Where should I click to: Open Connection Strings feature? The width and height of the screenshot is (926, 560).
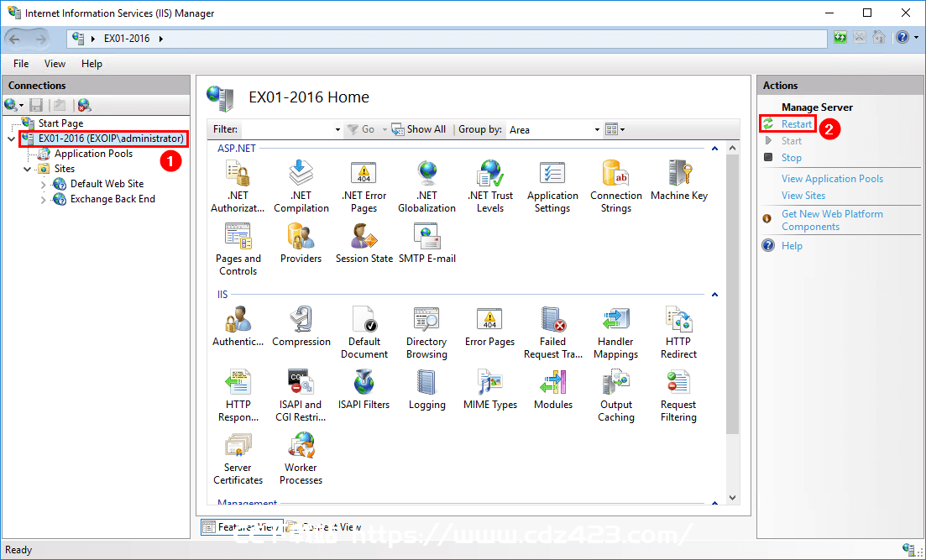coord(616,186)
